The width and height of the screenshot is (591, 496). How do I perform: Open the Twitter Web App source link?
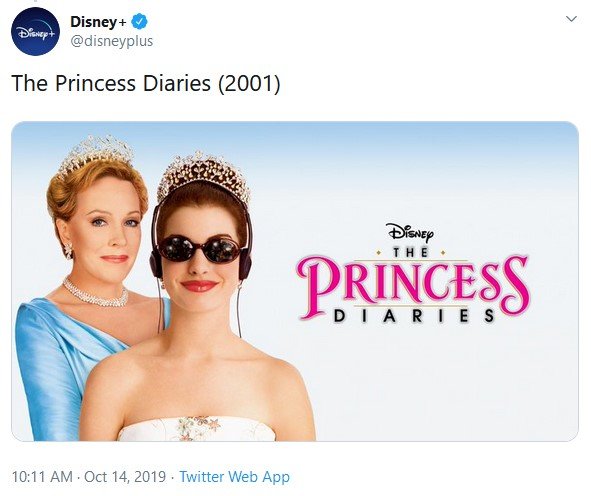[x=234, y=476]
